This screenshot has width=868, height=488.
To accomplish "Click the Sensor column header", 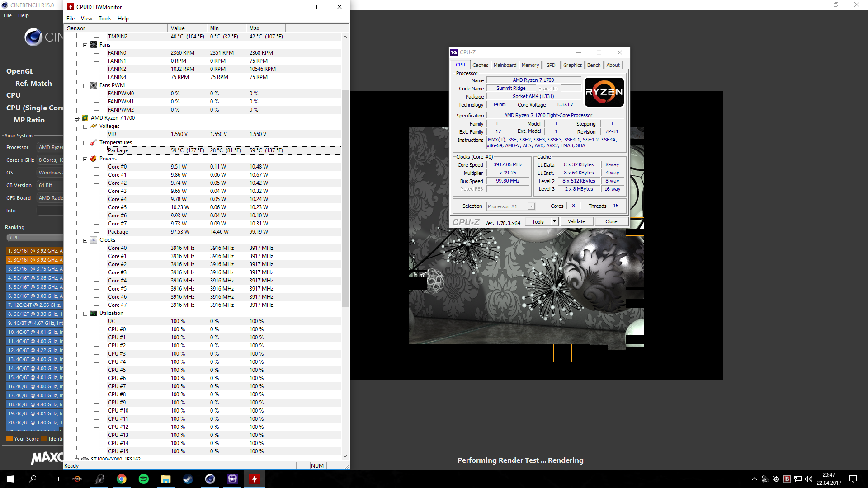I will tap(116, 28).
